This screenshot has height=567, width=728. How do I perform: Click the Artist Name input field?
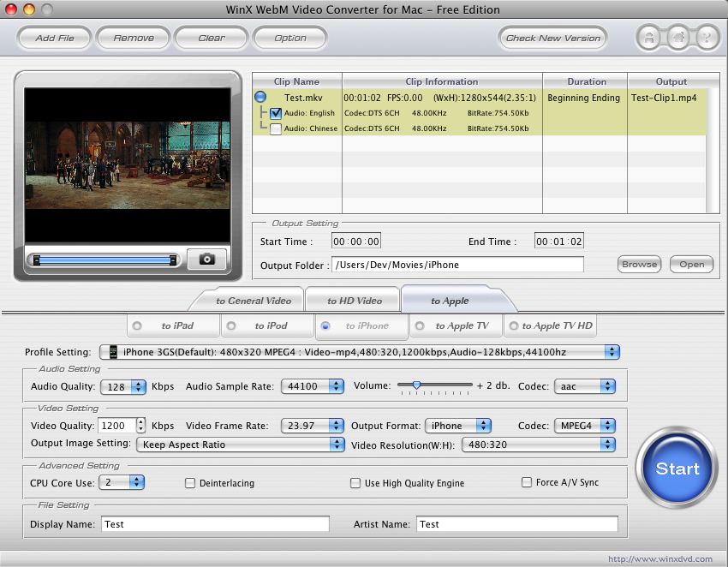pos(516,524)
